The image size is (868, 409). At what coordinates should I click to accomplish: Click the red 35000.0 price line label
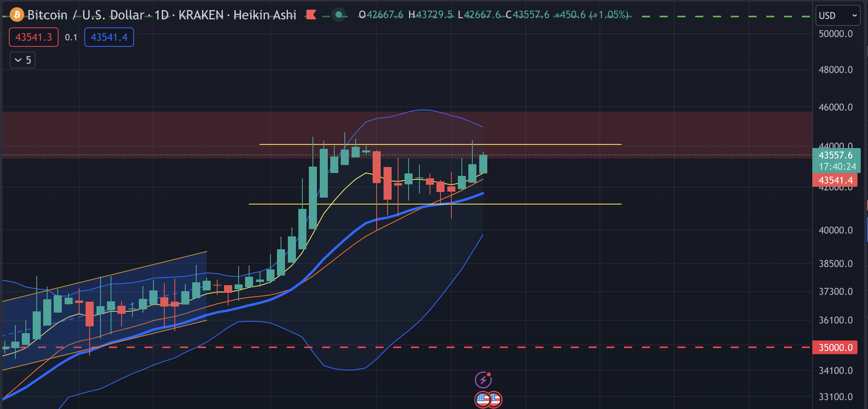click(835, 347)
